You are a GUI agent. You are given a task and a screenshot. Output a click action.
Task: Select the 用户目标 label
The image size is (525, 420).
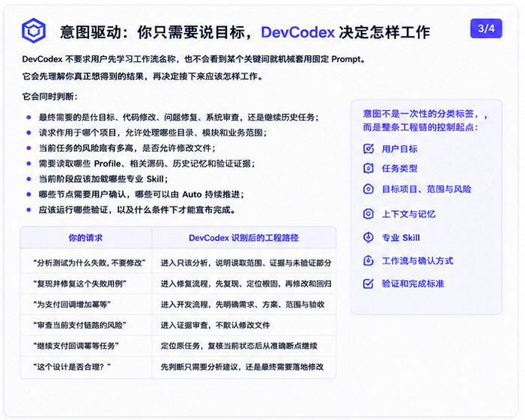pos(399,149)
